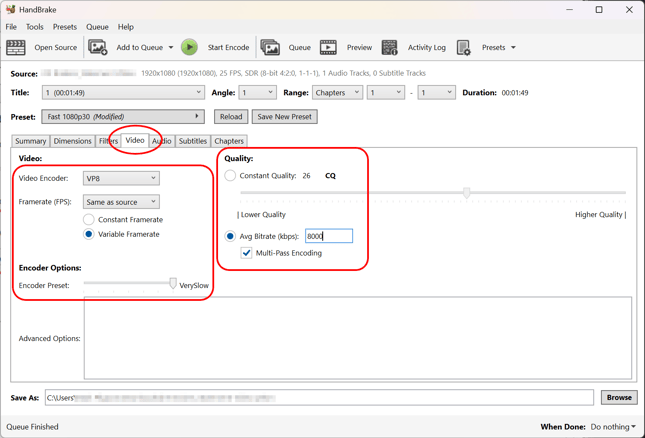Click the Add to Queue picture icon

pyautogui.click(x=98, y=47)
